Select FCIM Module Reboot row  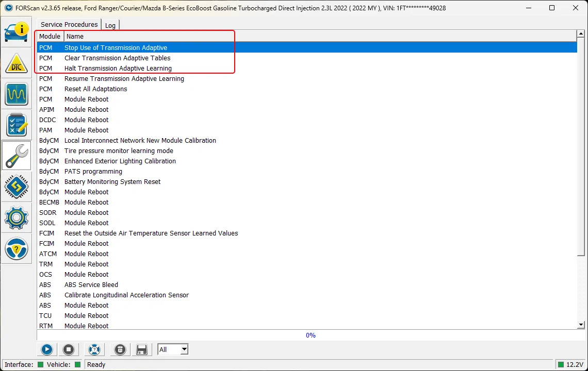coord(307,244)
